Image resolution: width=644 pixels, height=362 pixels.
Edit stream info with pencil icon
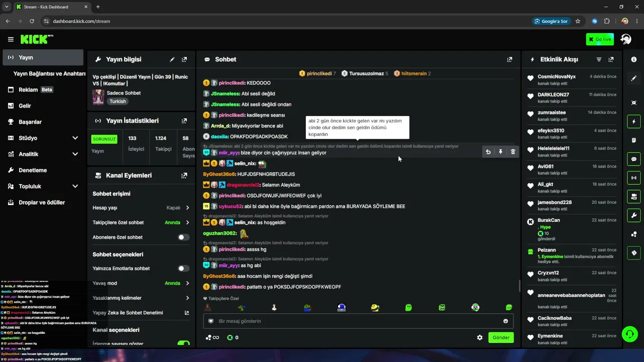[x=172, y=59]
